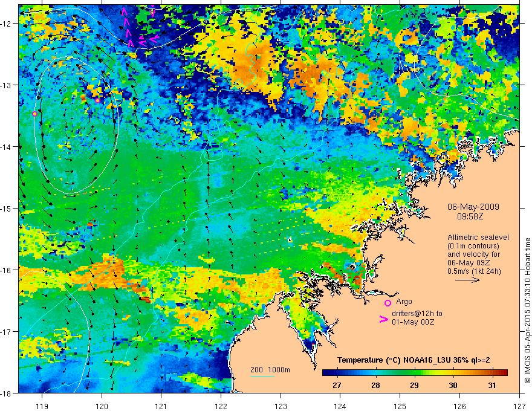Click latitude axis label -17
This screenshot has height=411, width=532.
(x=7, y=332)
